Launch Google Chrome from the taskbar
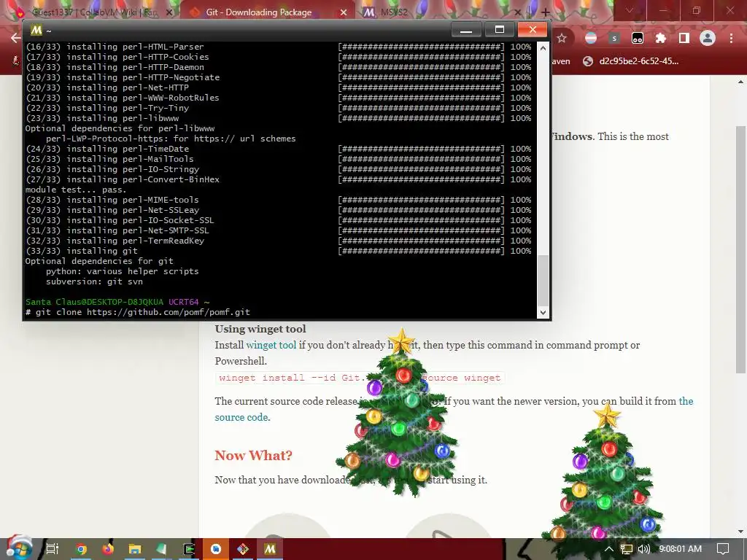This screenshot has height=560, width=747. point(82,549)
